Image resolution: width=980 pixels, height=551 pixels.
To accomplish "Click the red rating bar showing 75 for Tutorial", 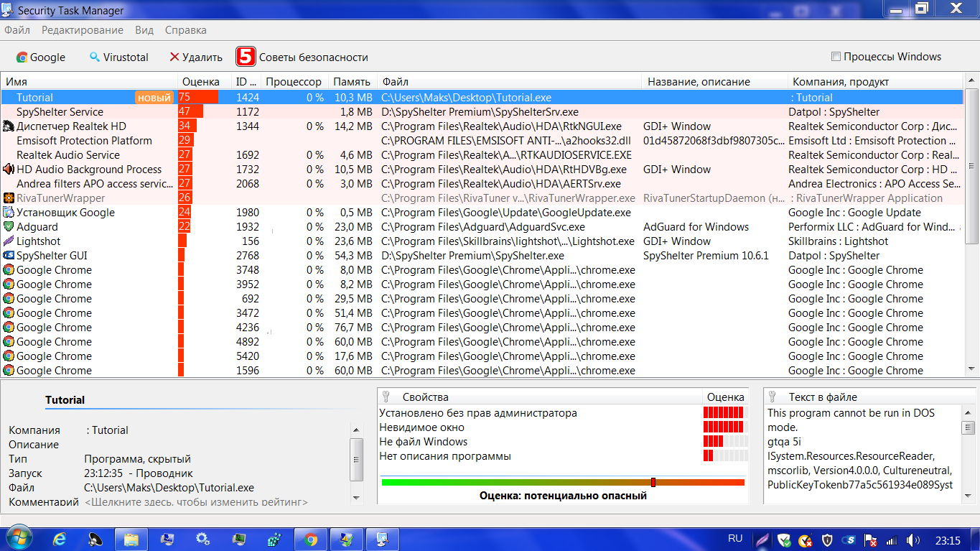I will coord(198,98).
